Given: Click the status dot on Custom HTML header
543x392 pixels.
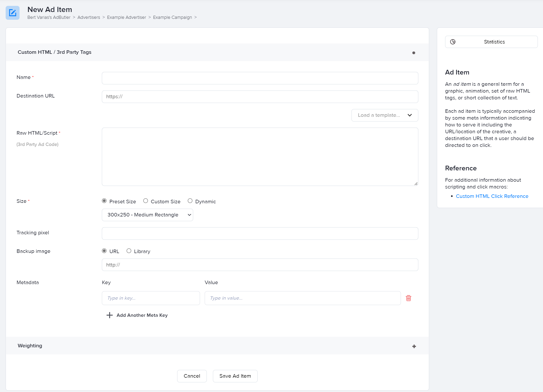Looking at the screenshot, I should [414, 53].
